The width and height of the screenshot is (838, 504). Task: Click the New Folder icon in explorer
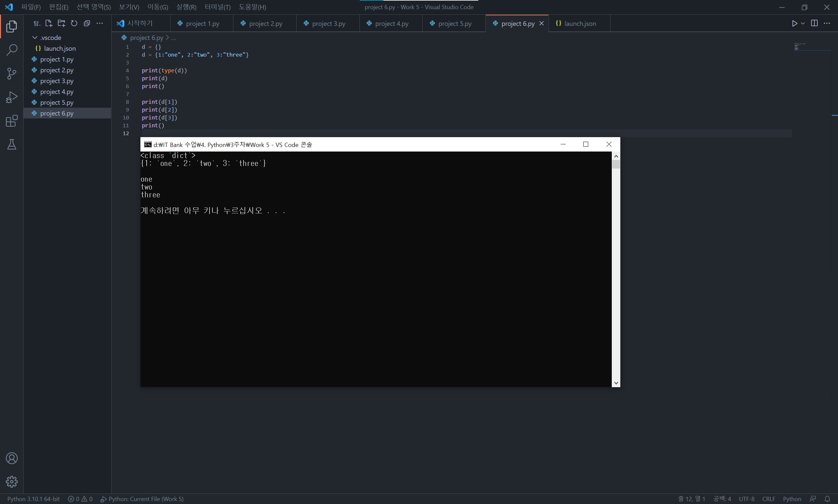pos(62,24)
